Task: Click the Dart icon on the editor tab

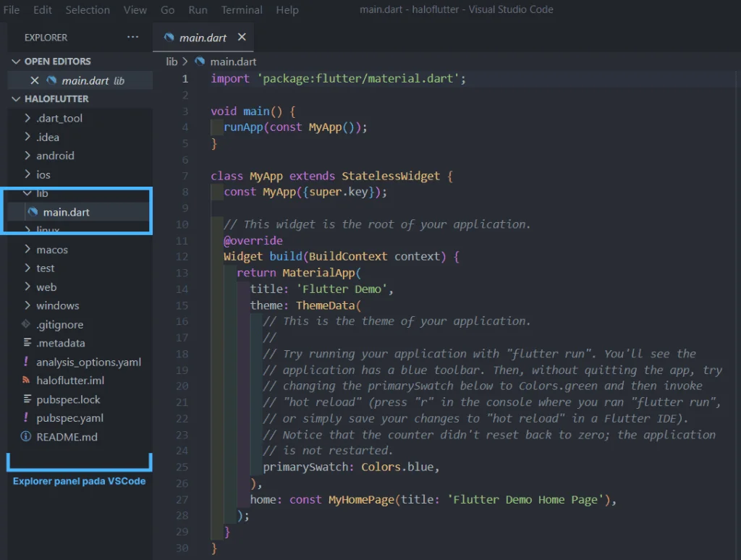Action: [x=169, y=37]
